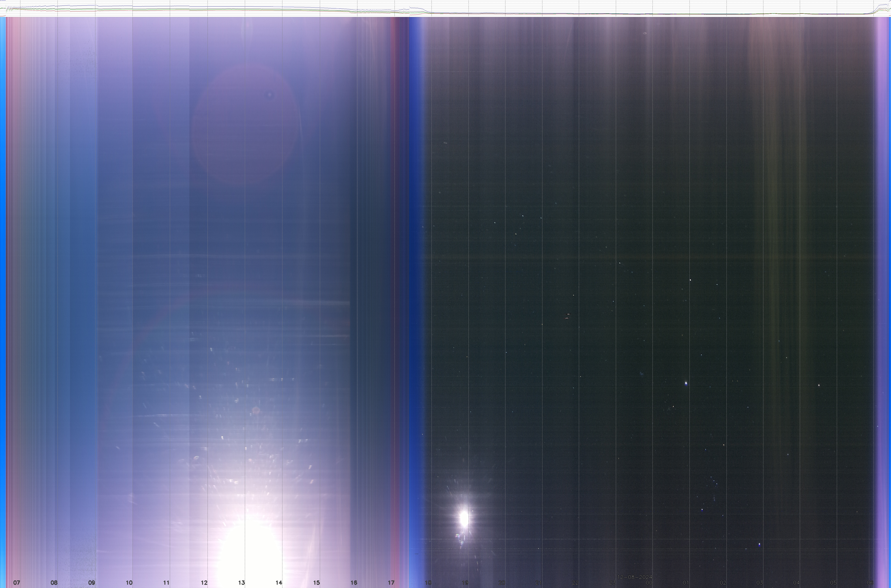Click the 01 hour label
This screenshot has height=588, width=891.
click(x=686, y=583)
